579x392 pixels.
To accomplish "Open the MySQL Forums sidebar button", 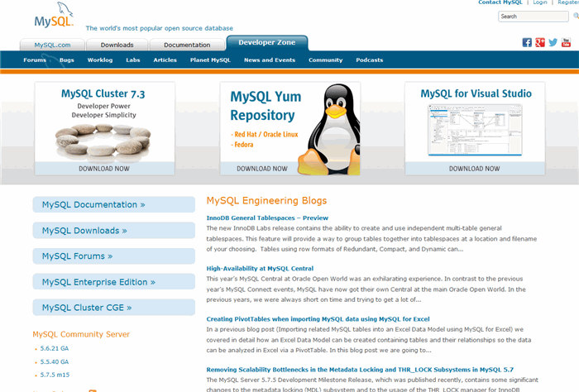I will click(x=114, y=256).
